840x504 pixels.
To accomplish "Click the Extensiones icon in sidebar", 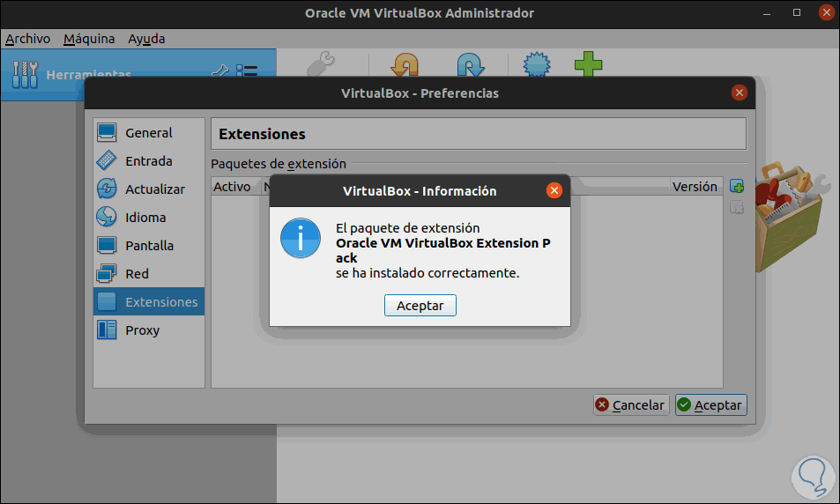I will point(107,301).
